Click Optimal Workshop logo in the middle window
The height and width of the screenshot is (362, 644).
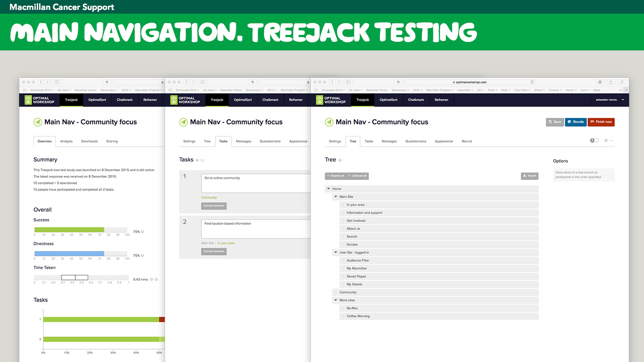tap(186, 100)
